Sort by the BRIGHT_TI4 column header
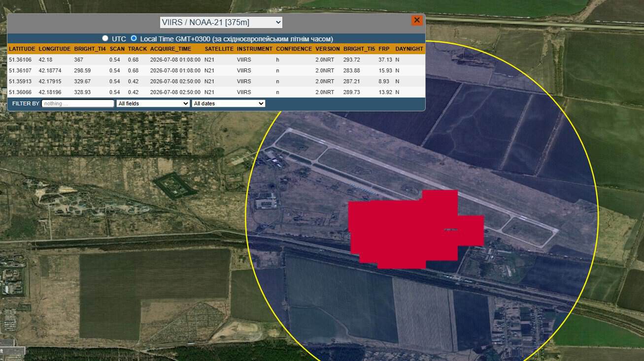The width and height of the screenshot is (644, 361). (x=90, y=49)
